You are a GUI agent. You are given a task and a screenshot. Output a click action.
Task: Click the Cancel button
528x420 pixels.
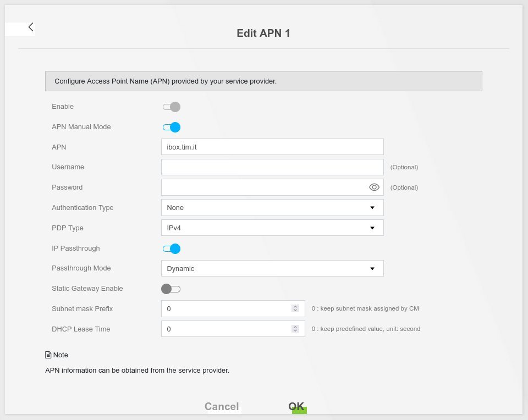[x=222, y=406]
